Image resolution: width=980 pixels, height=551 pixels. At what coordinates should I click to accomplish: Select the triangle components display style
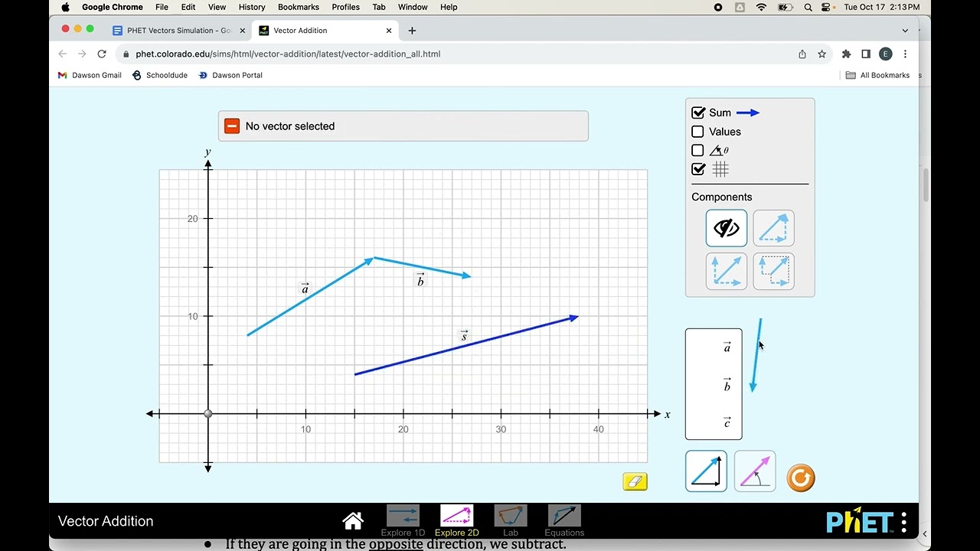[x=773, y=228]
